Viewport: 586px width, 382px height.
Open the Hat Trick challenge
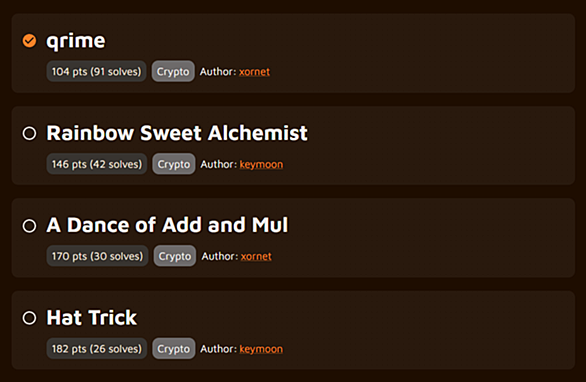pyautogui.click(x=92, y=318)
